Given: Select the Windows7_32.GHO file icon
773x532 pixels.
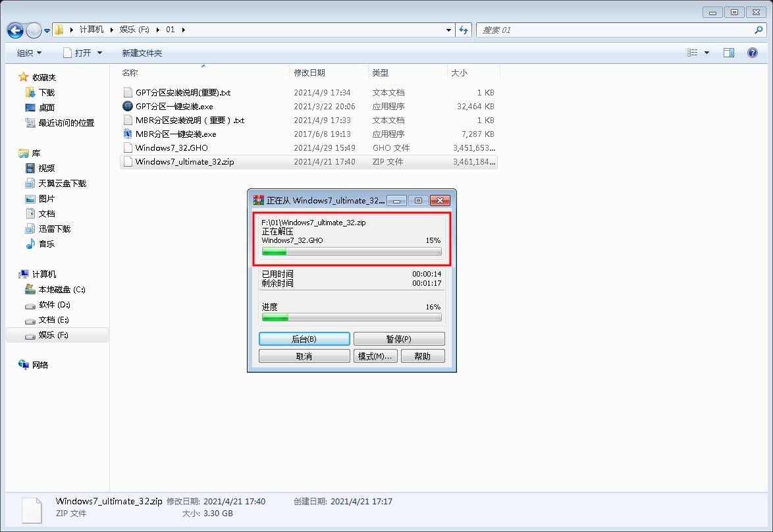Looking at the screenshot, I should (128, 147).
